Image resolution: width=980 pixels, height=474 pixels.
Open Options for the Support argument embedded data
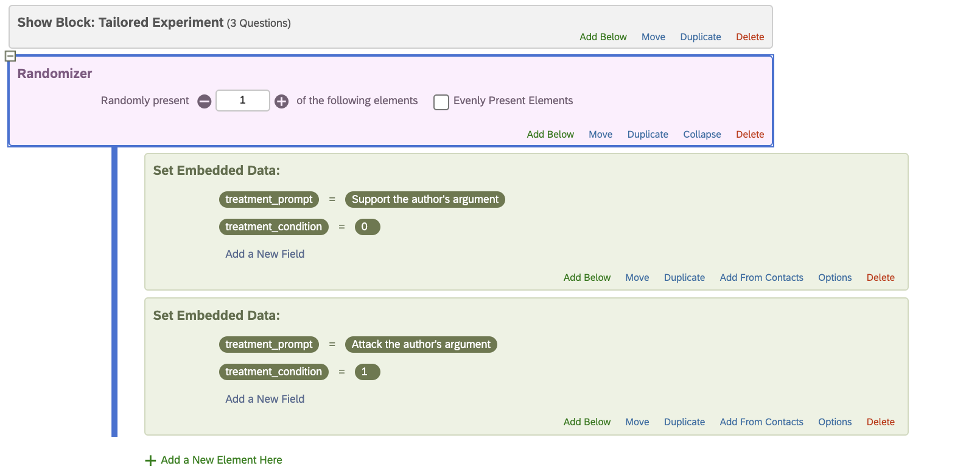835,278
